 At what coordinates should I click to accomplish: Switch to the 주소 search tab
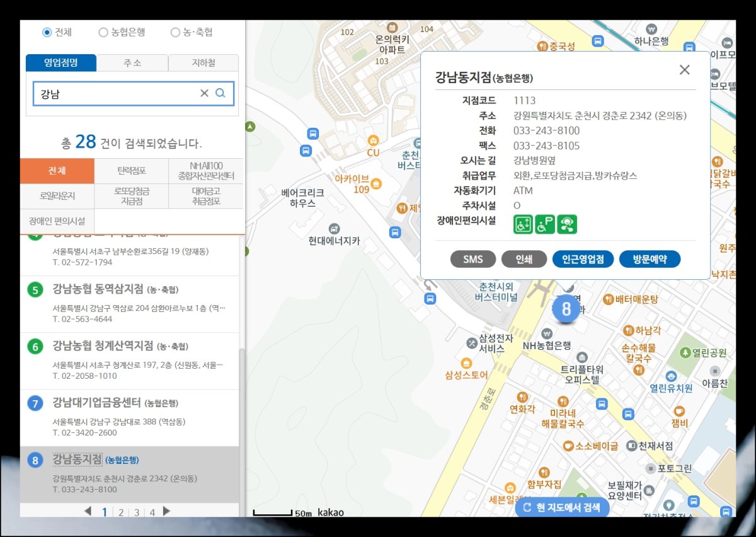132,62
